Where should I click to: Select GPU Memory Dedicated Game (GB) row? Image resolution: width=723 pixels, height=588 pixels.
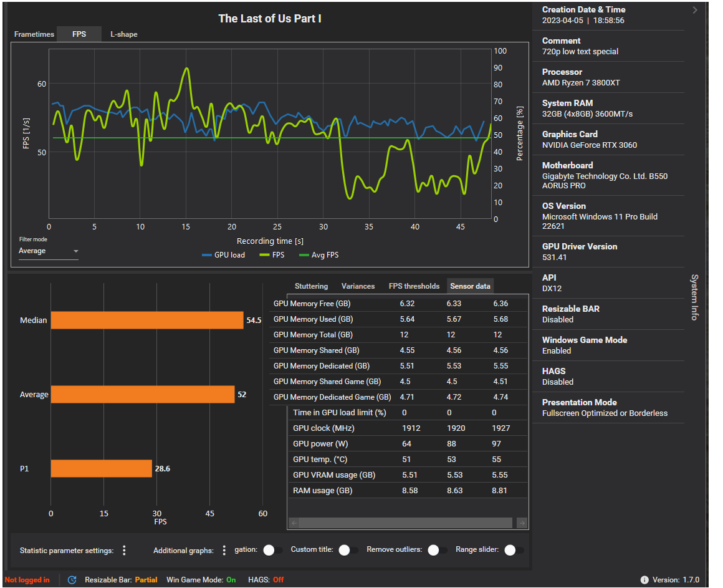398,397
